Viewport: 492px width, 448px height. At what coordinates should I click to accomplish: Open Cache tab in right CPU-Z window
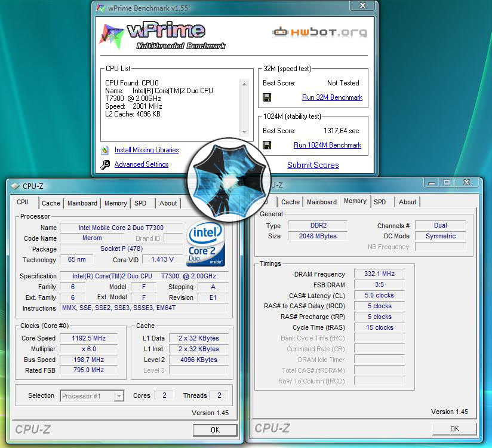click(290, 202)
